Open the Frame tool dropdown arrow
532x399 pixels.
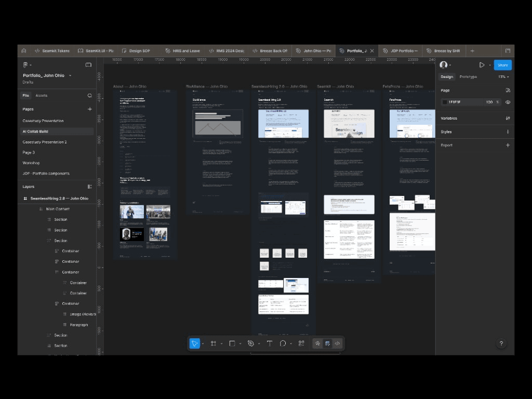(221, 344)
